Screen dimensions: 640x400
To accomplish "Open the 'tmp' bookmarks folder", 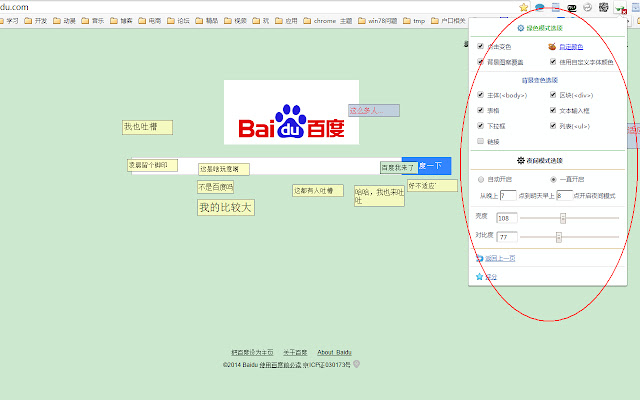I will point(414,21).
